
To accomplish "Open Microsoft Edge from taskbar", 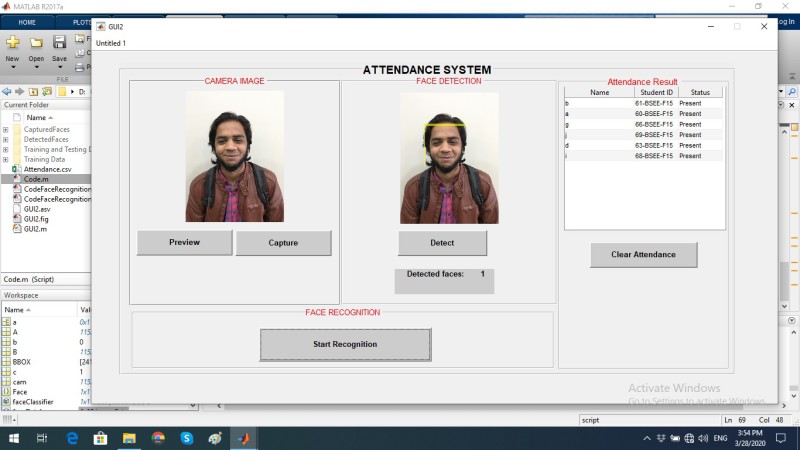I will click(x=72, y=438).
